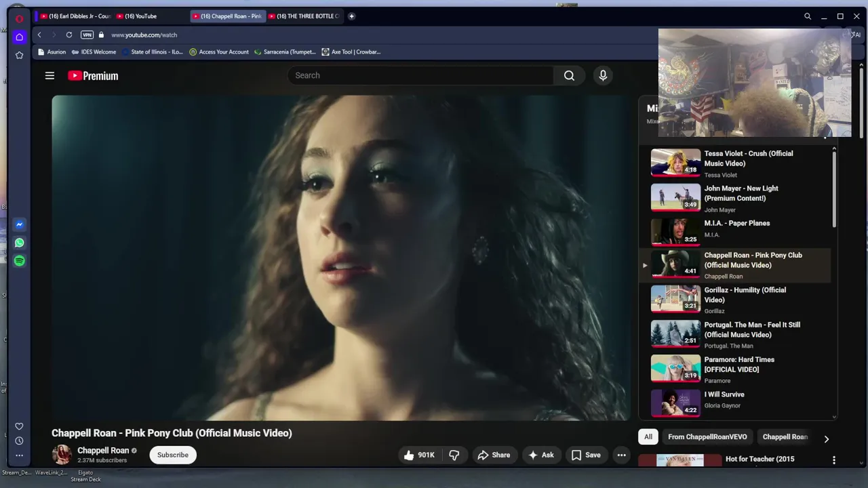Dislike the video with thumbs-down
This screenshot has width=868, height=488.
[454, 455]
